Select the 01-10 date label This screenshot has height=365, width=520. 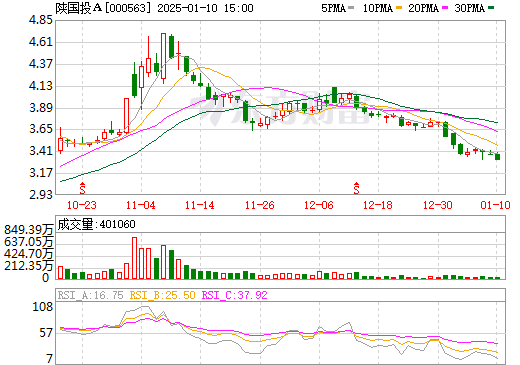[495, 205]
